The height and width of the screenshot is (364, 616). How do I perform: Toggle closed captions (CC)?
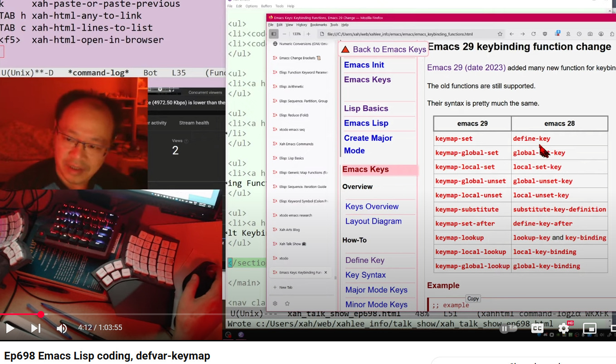point(538,329)
